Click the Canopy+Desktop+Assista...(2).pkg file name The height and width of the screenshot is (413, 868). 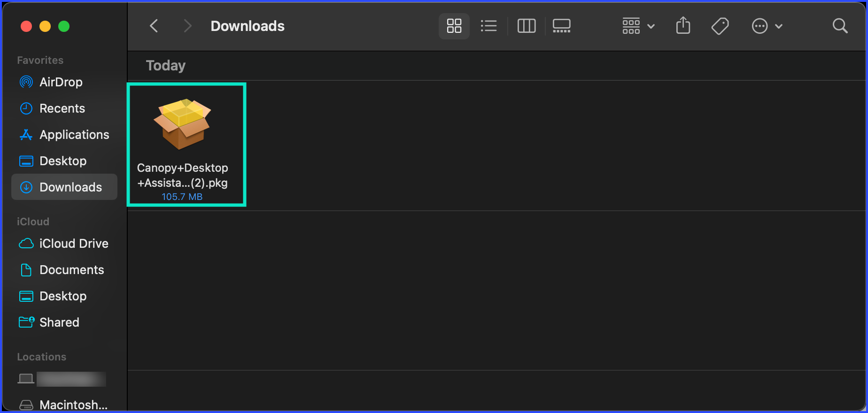pyautogui.click(x=183, y=175)
